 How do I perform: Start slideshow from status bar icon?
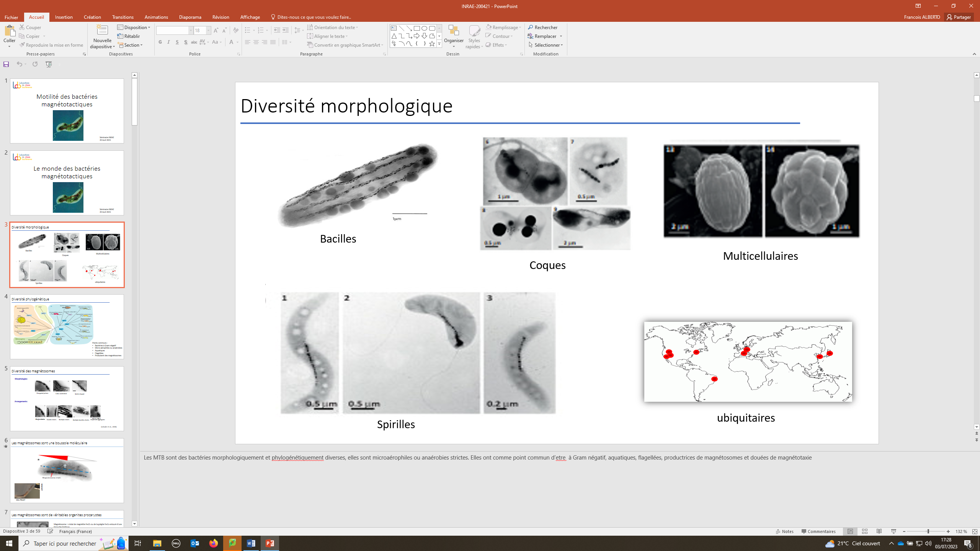pyautogui.click(x=893, y=531)
